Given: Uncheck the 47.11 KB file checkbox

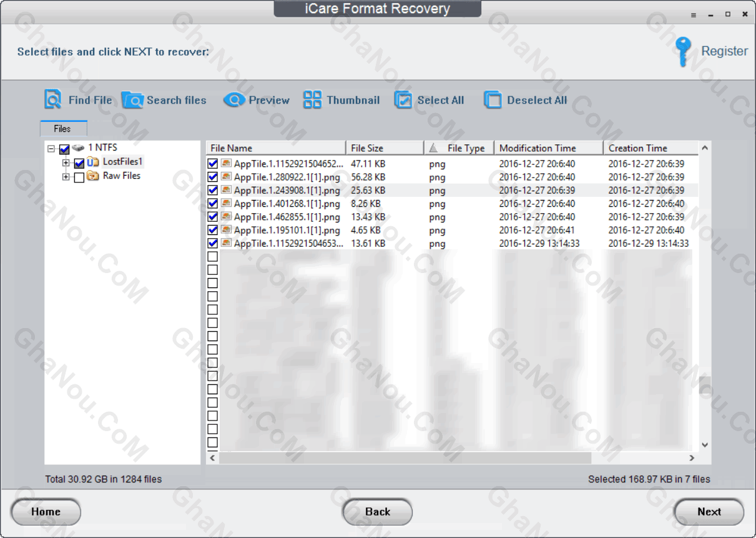Looking at the screenshot, I should tap(213, 164).
